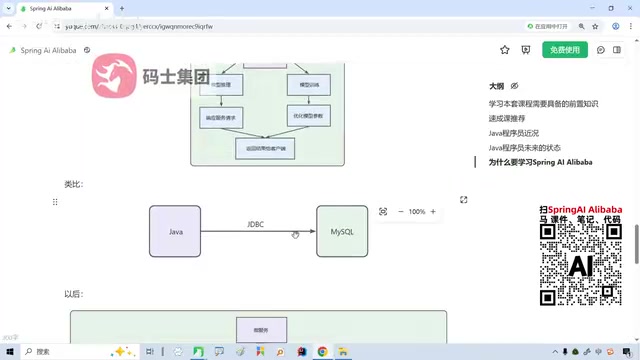Click the microphone tray icon
The height and width of the screenshot is (360, 640).
click(x=565, y=351)
